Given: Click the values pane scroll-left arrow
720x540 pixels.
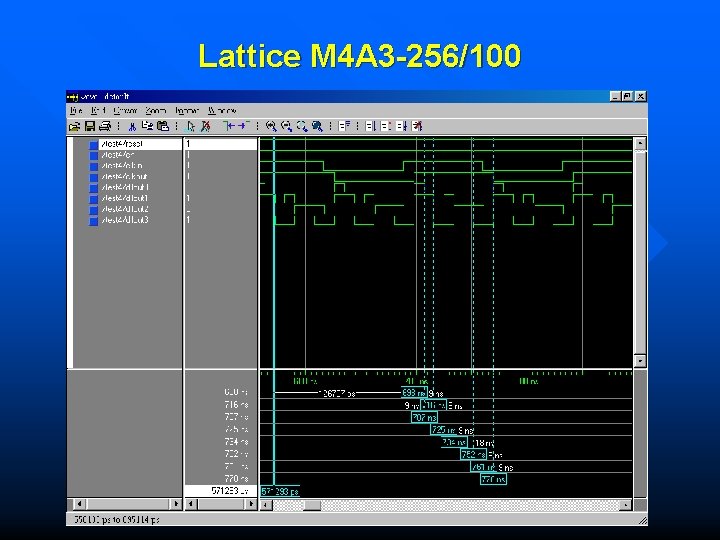Looking at the screenshot, I should click(x=191, y=504).
